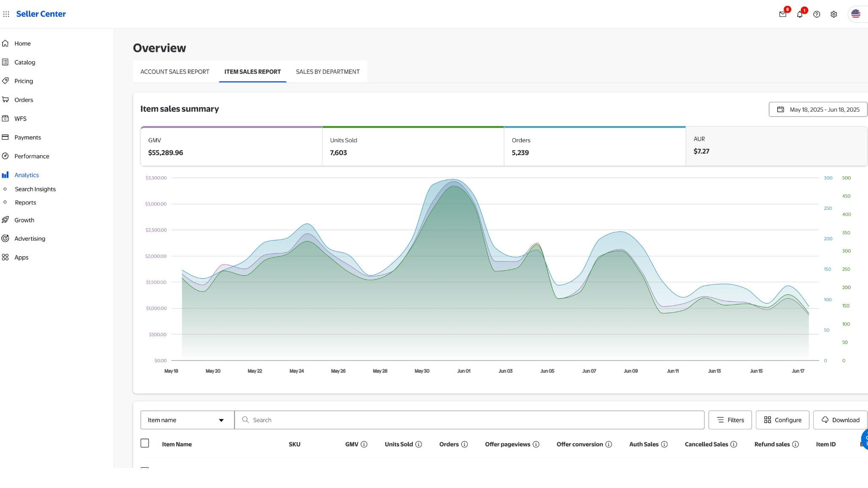Sort by the SKU column header
Image resolution: width=868 pixels, height=488 pixels.
click(295, 444)
